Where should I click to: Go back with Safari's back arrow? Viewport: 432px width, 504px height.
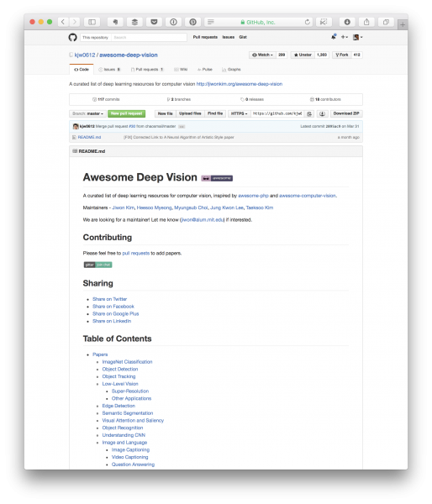click(x=63, y=22)
